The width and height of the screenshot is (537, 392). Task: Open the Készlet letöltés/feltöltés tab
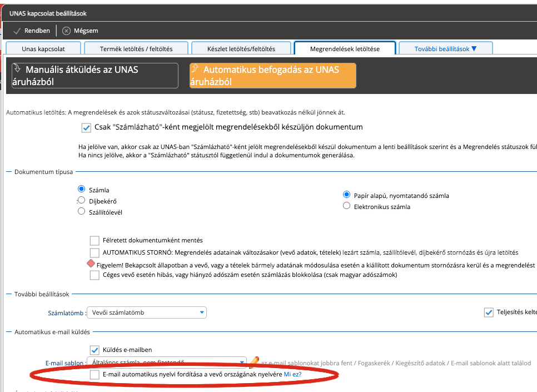click(x=241, y=49)
